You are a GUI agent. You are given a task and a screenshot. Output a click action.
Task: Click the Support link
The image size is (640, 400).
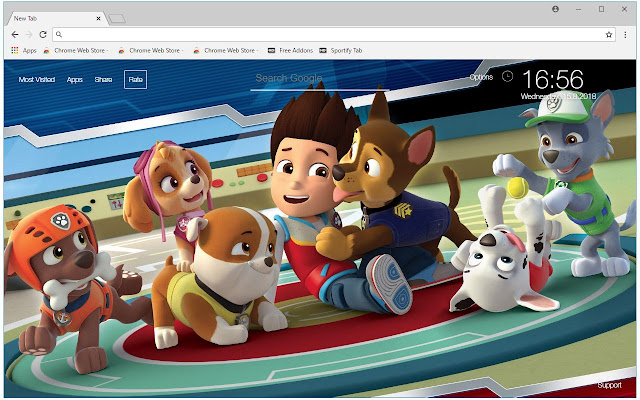click(x=609, y=385)
